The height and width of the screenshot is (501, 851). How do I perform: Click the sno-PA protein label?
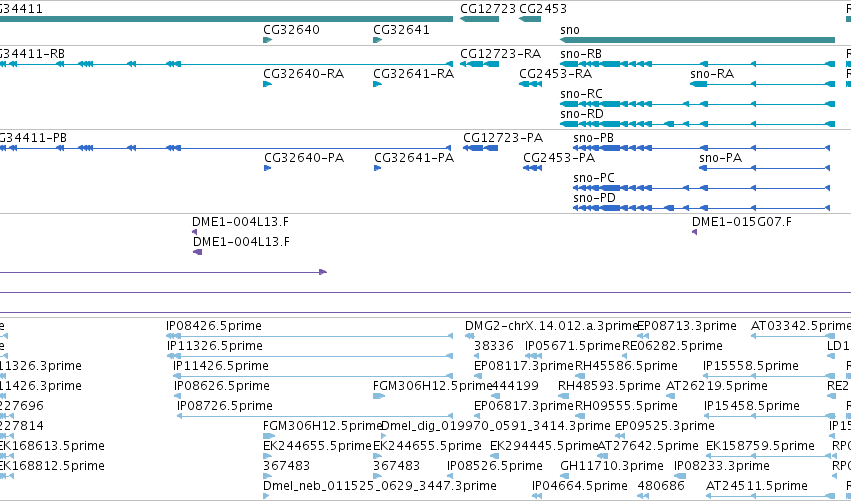[x=720, y=158]
